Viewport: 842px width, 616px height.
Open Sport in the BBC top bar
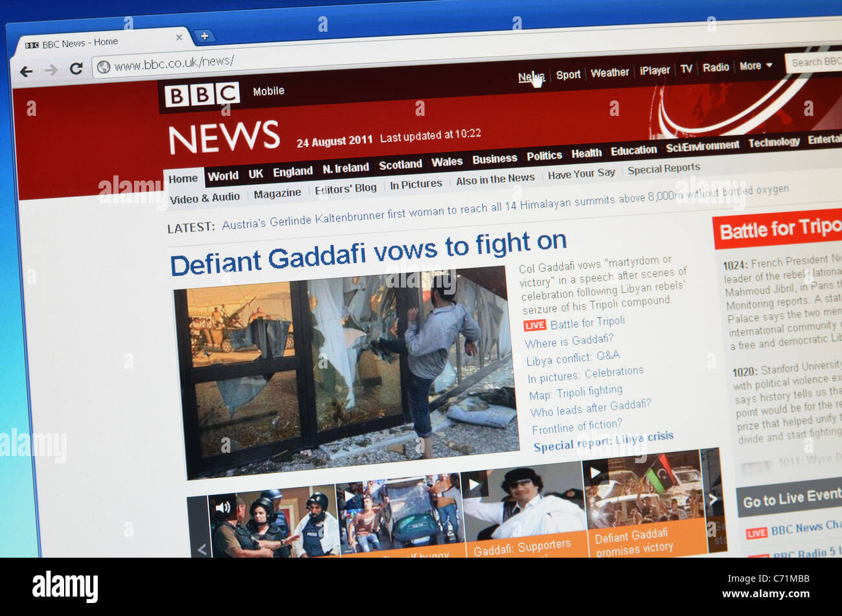(x=568, y=74)
